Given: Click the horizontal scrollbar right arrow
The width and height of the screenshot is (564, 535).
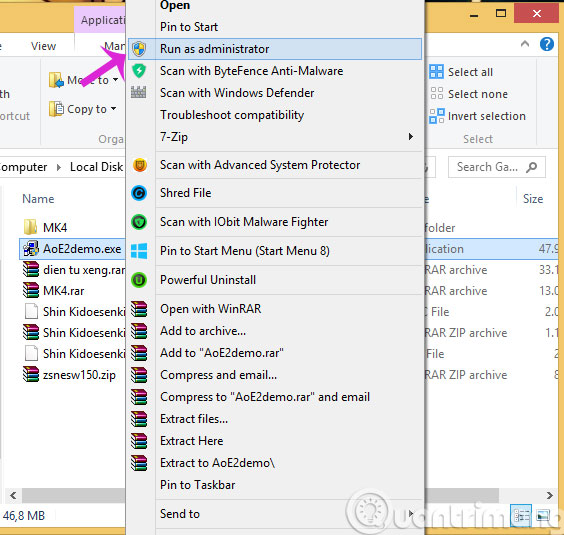Looking at the screenshot, I should point(549,495).
